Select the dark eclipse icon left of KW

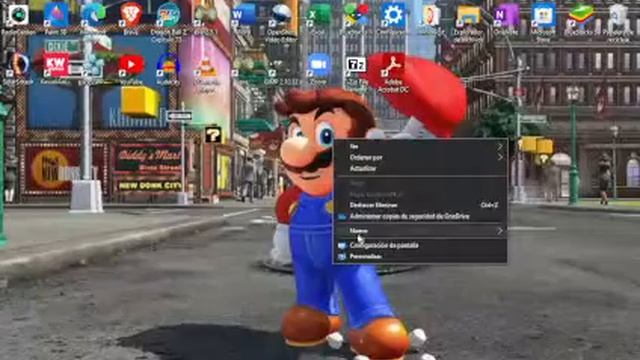[18, 68]
